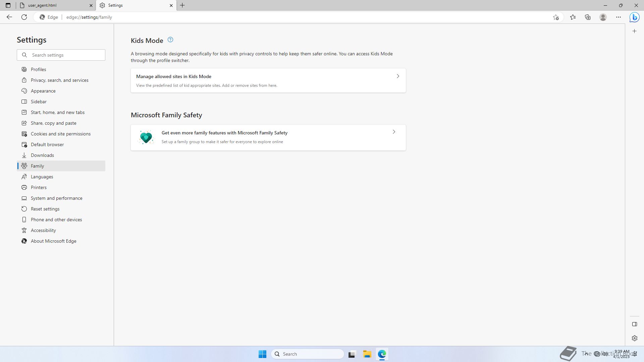Image resolution: width=644 pixels, height=362 pixels.
Task: Open the profile avatar menu
Action: pyautogui.click(x=603, y=17)
